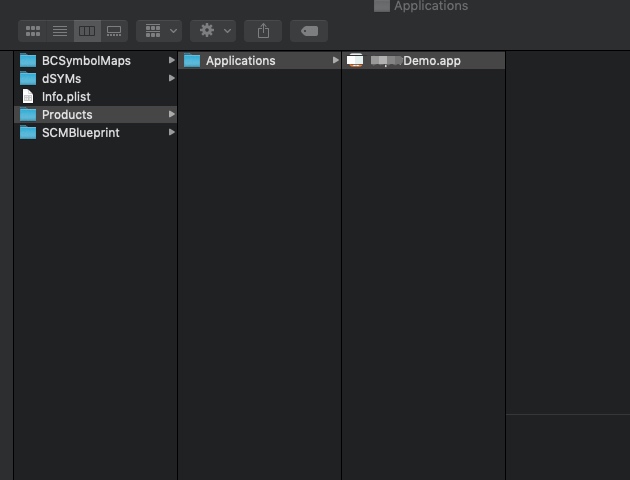Screen dimensions: 630x480
Task: Switch to icon view in Finder toolbar
Action: pyautogui.click(x=32, y=31)
